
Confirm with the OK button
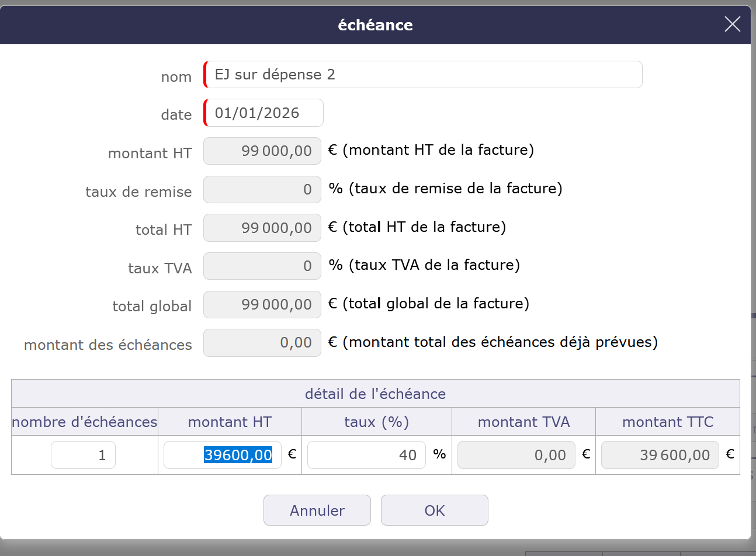pyautogui.click(x=434, y=510)
